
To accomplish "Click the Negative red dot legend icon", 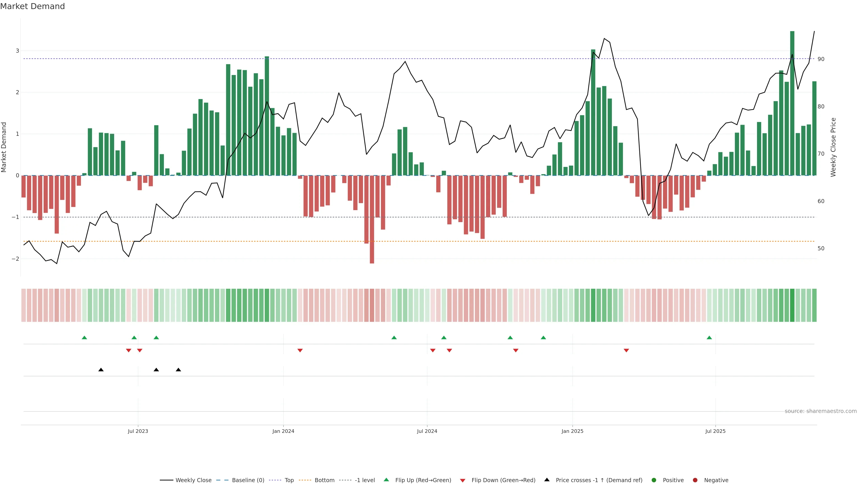I will click(x=695, y=480).
